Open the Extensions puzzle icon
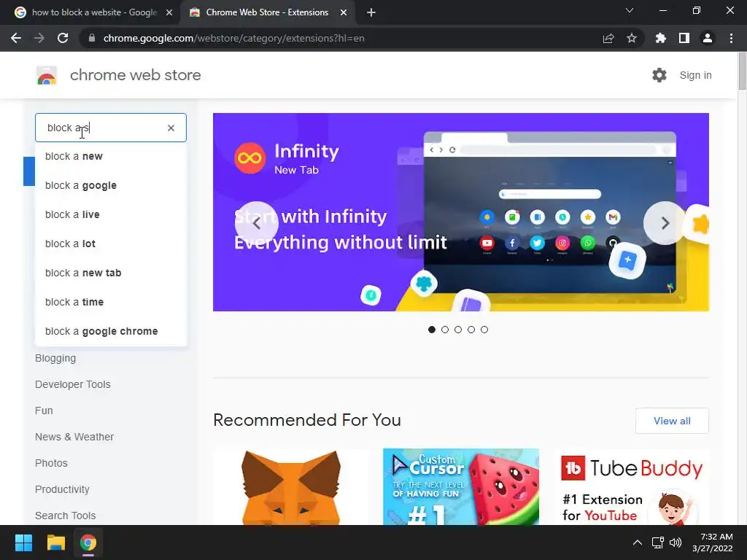The height and width of the screenshot is (560, 747). (660, 38)
